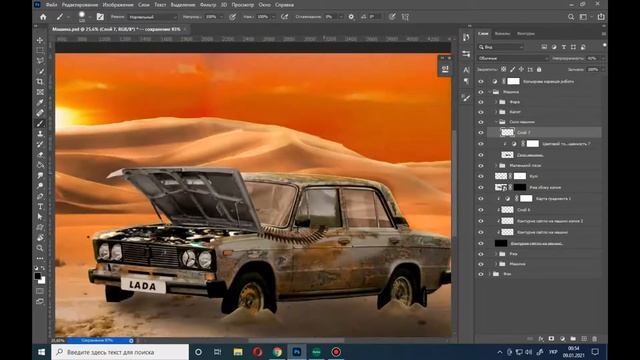Image resolution: width=640 pixels, height=360 pixels.
Task: Click the add layer mask icon
Action: [551, 339]
